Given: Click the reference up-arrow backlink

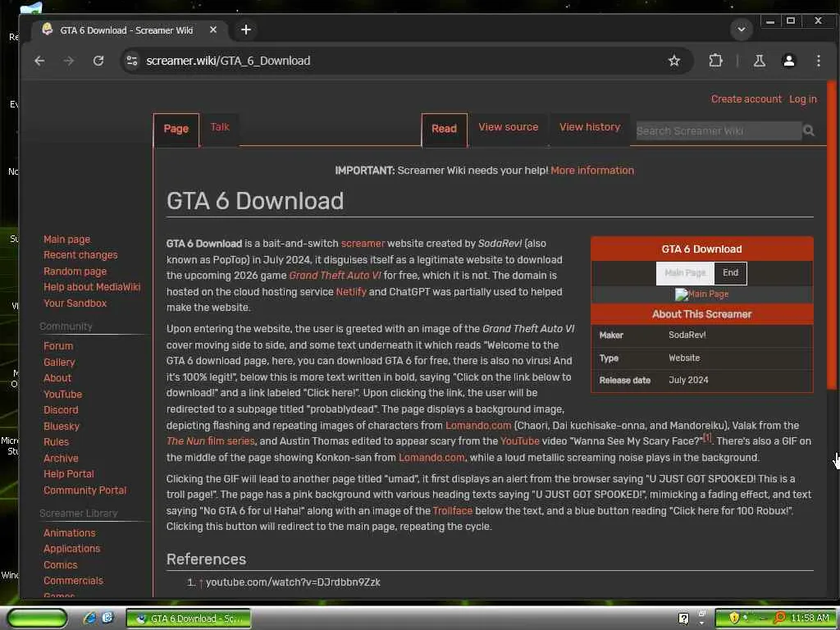Looking at the screenshot, I should (x=201, y=583).
